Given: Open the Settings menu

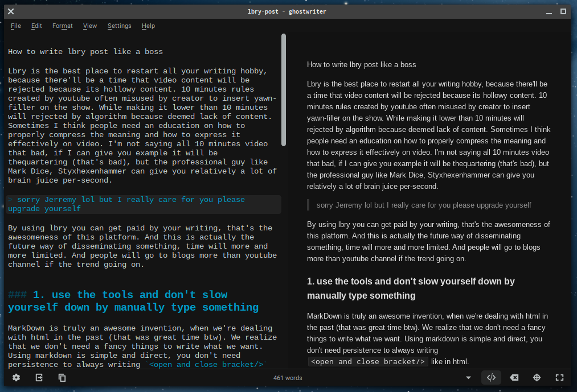Looking at the screenshot, I should click(119, 26).
